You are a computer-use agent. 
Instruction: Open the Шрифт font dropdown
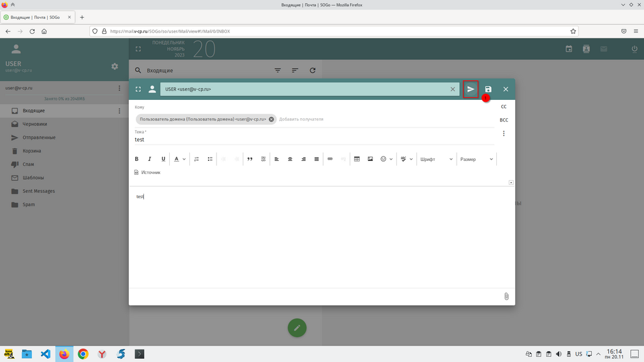click(436, 159)
